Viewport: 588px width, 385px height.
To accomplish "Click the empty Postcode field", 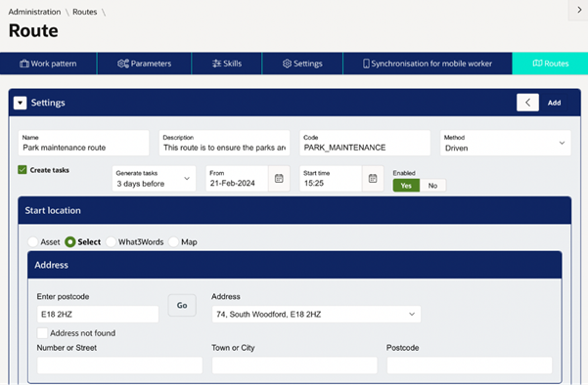I will [x=470, y=365].
